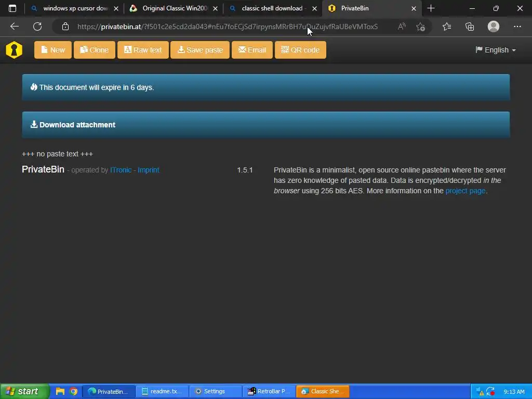The width and height of the screenshot is (532, 399).
Task: Click the version number 1.5.1
Action: 245,170
